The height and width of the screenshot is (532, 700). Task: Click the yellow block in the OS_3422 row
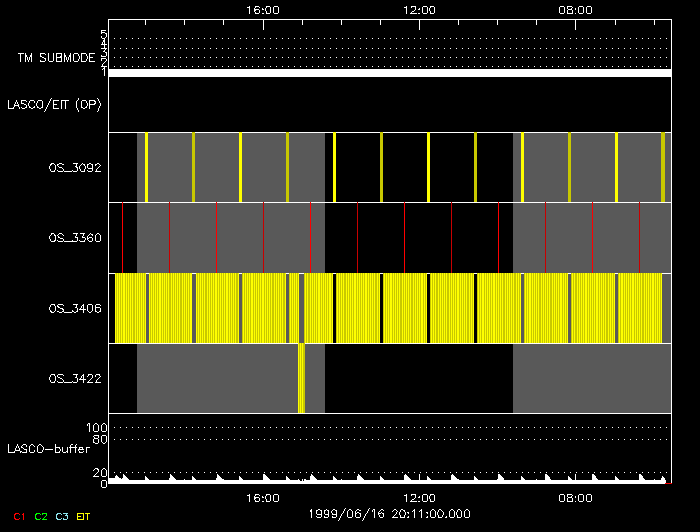click(x=301, y=378)
